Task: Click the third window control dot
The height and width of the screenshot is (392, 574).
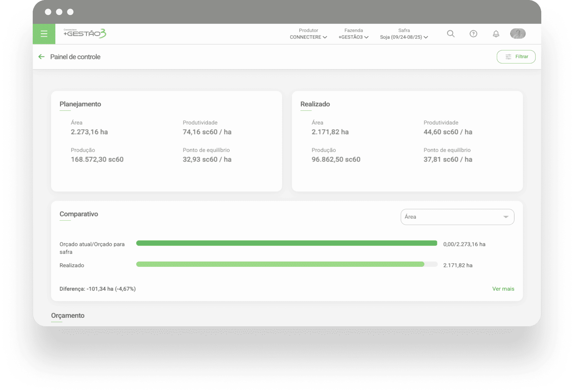Action: click(x=70, y=12)
